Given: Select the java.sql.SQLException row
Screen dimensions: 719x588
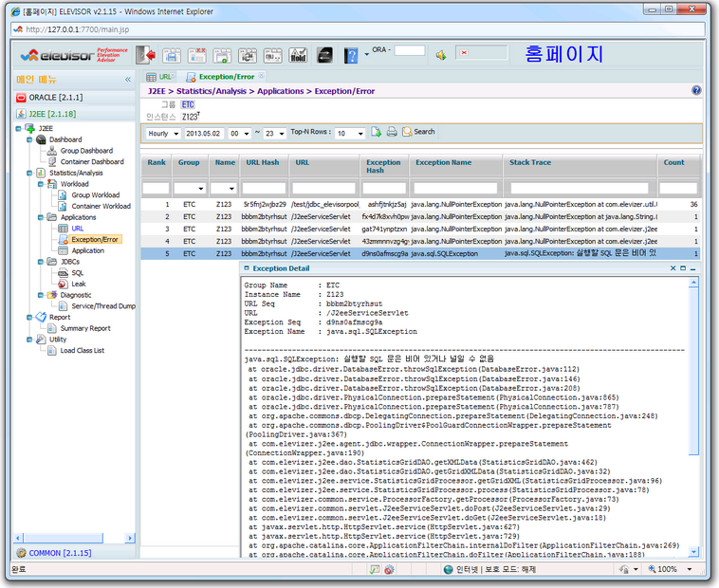Looking at the screenshot, I should pyautogui.click(x=421, y=253).
